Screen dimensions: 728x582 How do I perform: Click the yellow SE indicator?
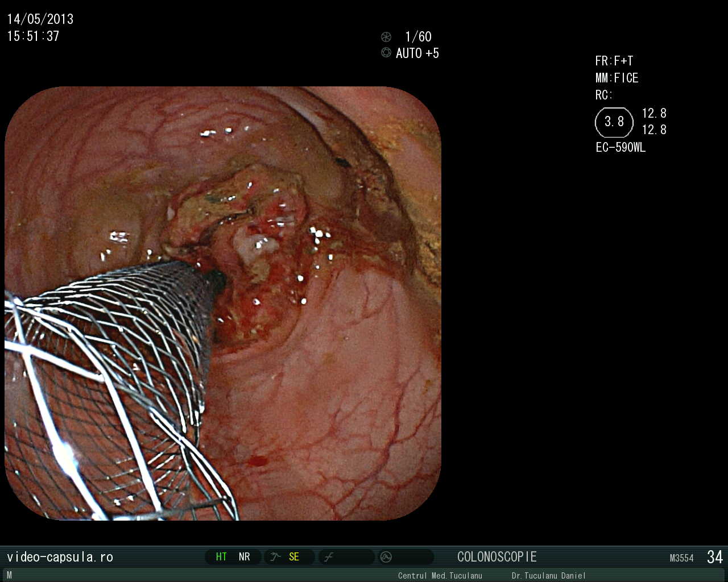[x=294, y=557]
